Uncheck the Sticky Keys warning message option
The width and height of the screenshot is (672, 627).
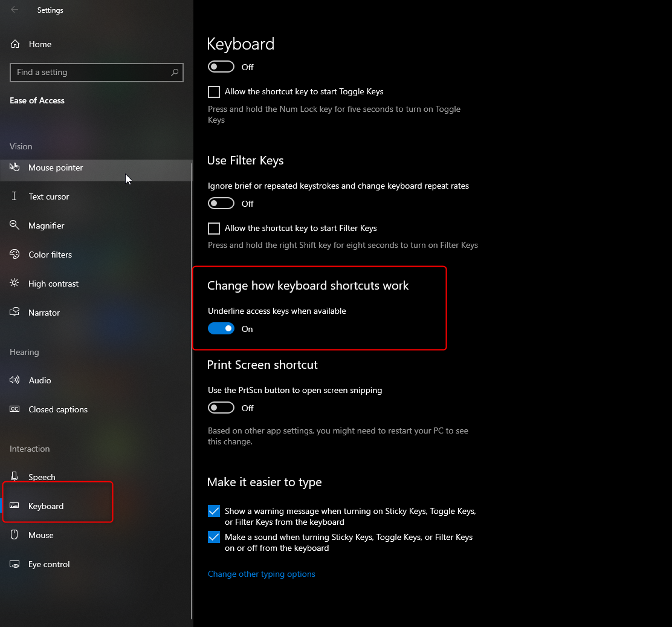pos(214,511)
